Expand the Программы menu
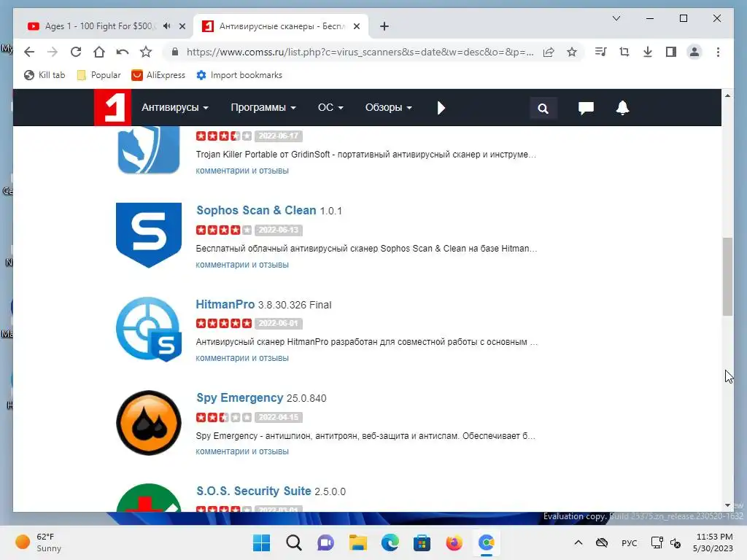The image size is (747, 560). tap(263, 108)
